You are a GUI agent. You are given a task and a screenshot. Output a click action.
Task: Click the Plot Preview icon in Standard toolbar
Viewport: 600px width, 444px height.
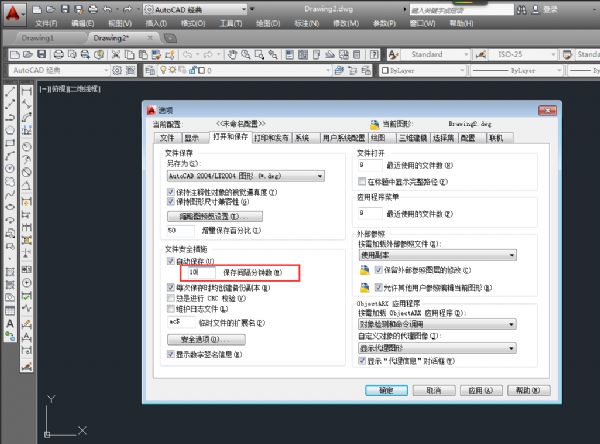(72, 55)
